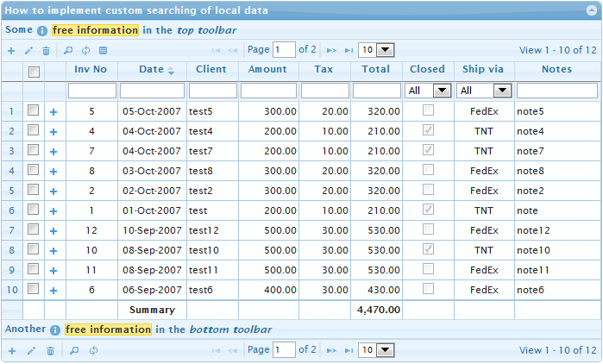Collapse the grid with the title bar button

[591, 10]
